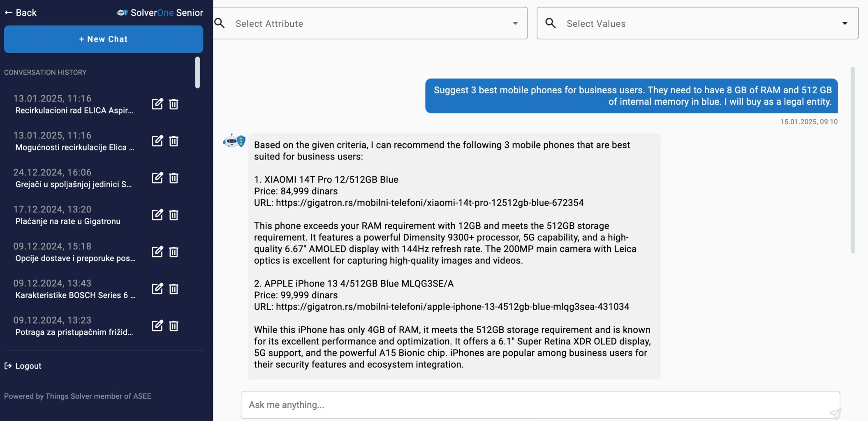Expand the Select Attribute dropdown arrow

click(x=515, y=23)
